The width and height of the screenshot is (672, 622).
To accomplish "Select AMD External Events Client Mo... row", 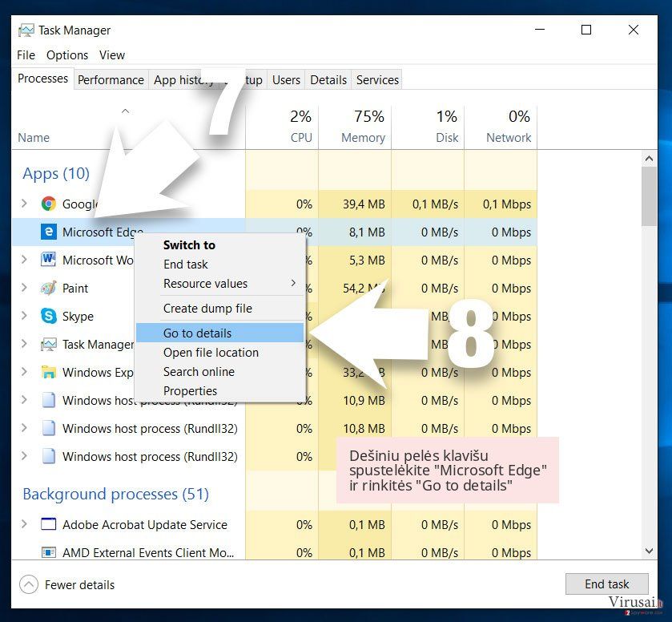I will coord(274,552).
